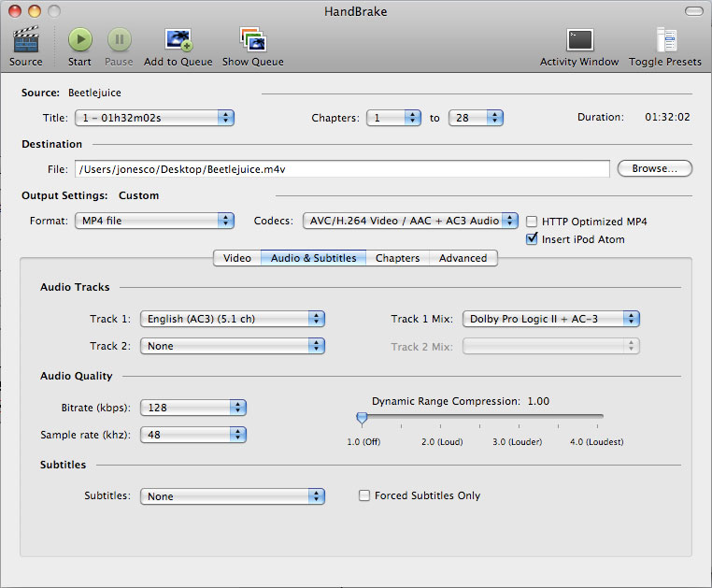
Task: Open Track 2 dropdown set to None
Action: pos(233,346)
